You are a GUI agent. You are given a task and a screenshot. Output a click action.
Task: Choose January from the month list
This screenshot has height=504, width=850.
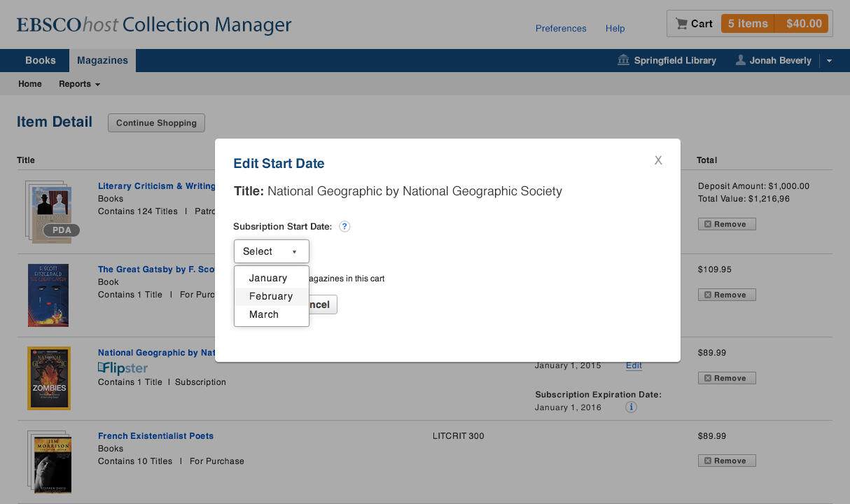tap(268, 278)
